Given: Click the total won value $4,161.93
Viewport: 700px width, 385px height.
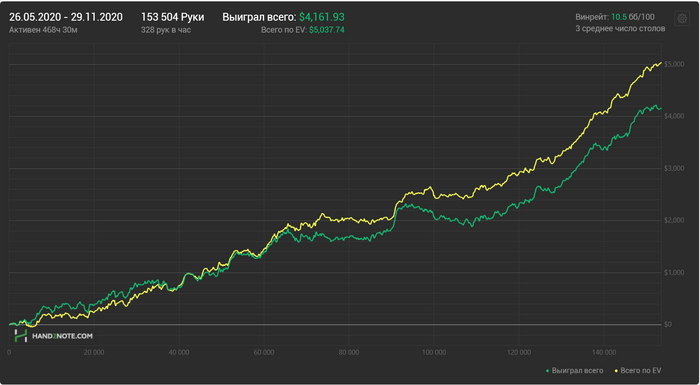Looking at the screenshot, I should 321,17.
